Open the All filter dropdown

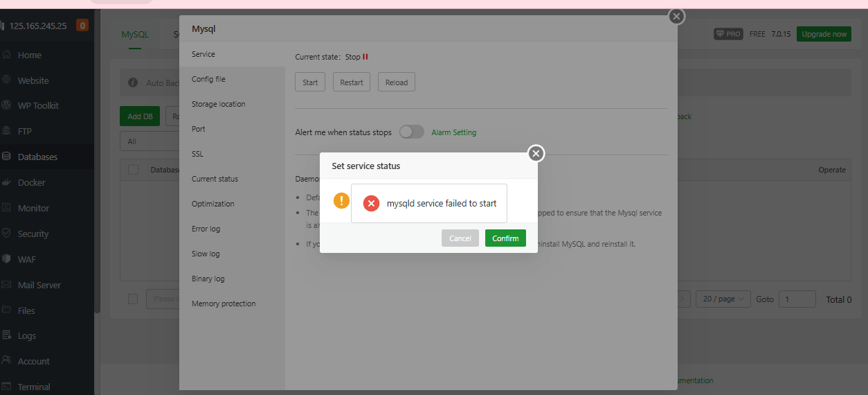click(x=150, y=141)
